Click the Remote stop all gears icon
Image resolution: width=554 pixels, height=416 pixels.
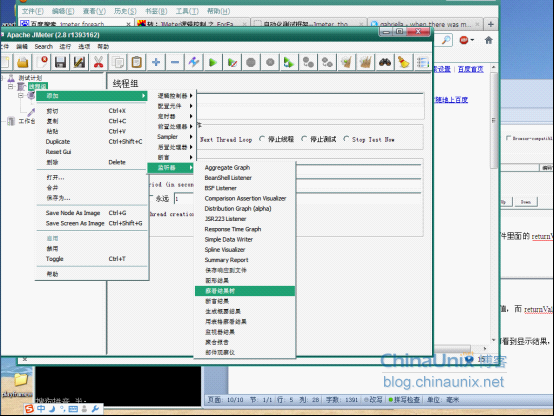coord(308,63)
